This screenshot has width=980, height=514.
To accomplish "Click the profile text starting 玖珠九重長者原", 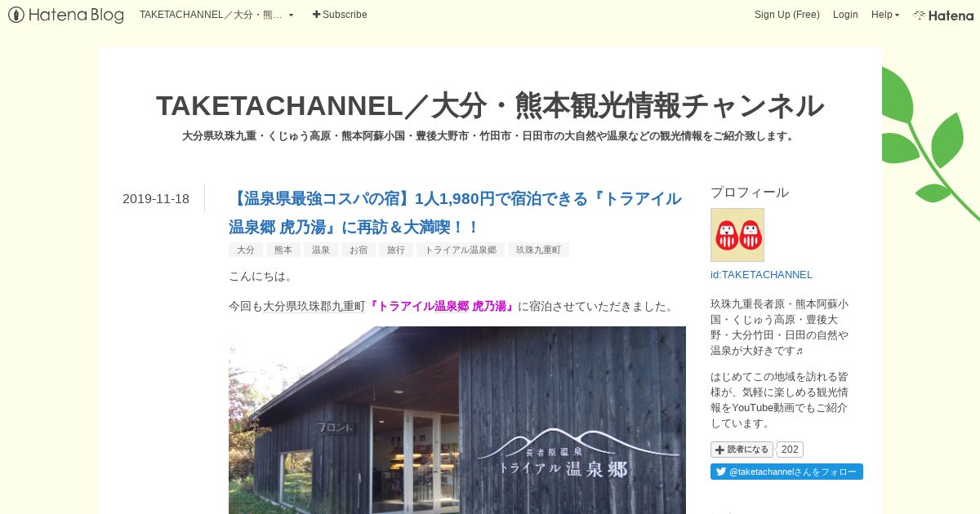I will (780, 326).
